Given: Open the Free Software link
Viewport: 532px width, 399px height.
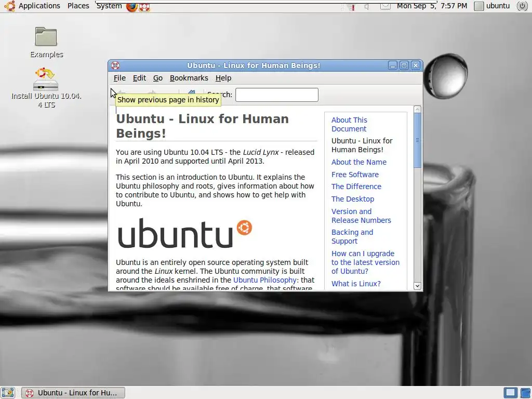Looking at the screenshot, I should [355, 175].
